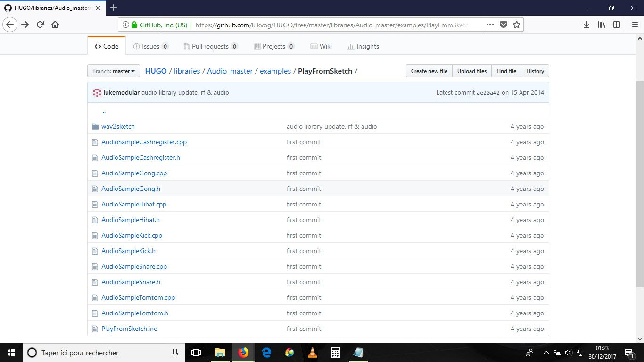This screenshot has width=644, height=362.
Task: Open Calculator from the taskbar
Action: click(335, 353)
